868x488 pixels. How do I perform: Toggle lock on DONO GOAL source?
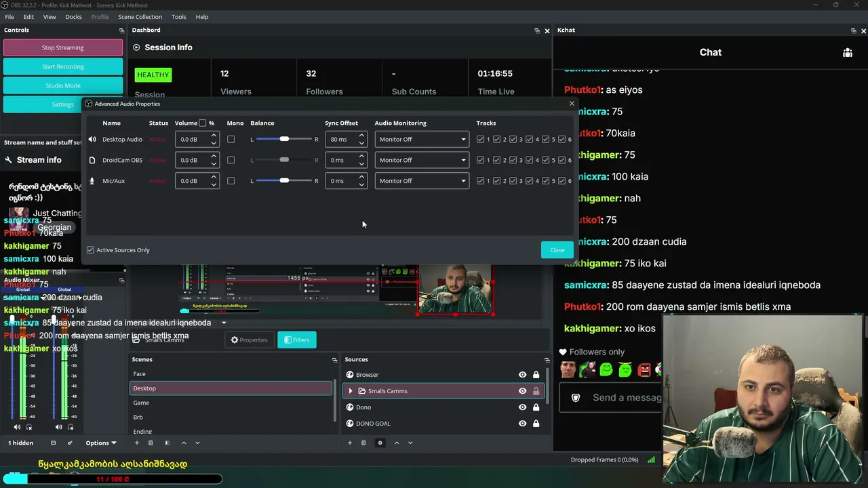click(x=536, y=424)
